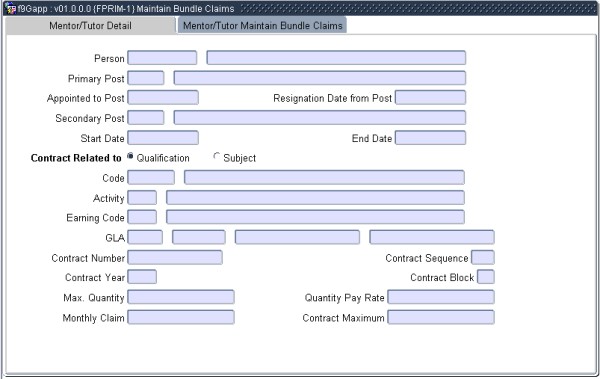This screenshot has width=600, height=379.
Task: Focus the Secondary Post code field
Action: [146, 118]
